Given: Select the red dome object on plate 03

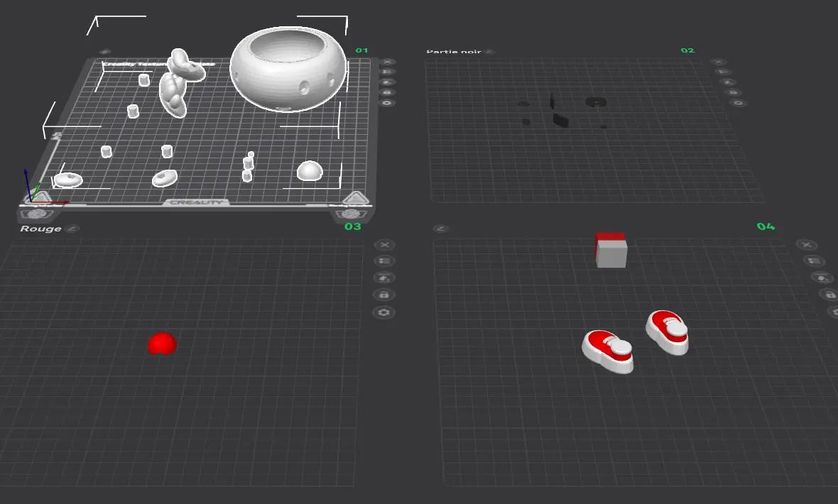Looking at the screenshot, I should [x=162, y=344].
